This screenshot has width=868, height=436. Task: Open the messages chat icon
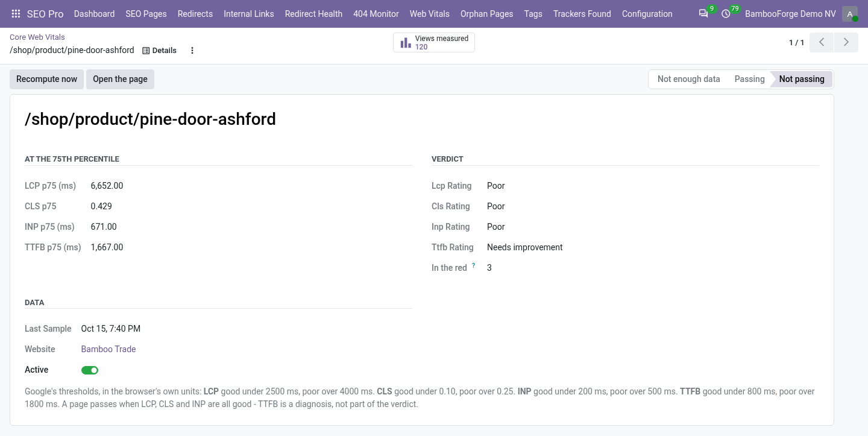coord(703,13)
